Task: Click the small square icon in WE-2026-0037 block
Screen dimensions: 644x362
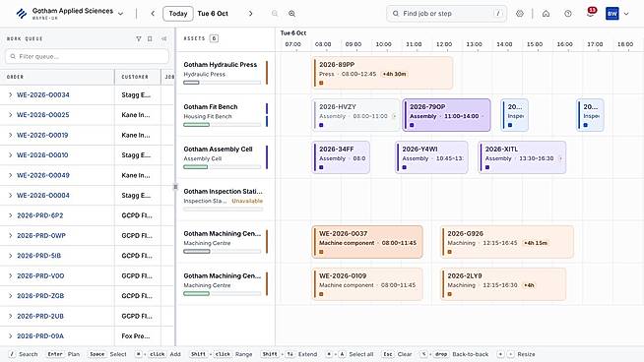Action: [321, 252]
